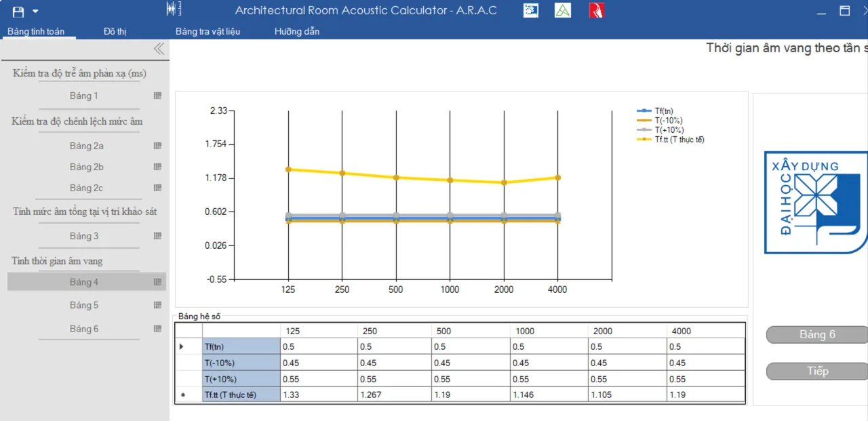Screen dimensions: 868x421
Task: Click the Tf.tt (T thực tế) legend entry
Action: (x=671, y=140)
